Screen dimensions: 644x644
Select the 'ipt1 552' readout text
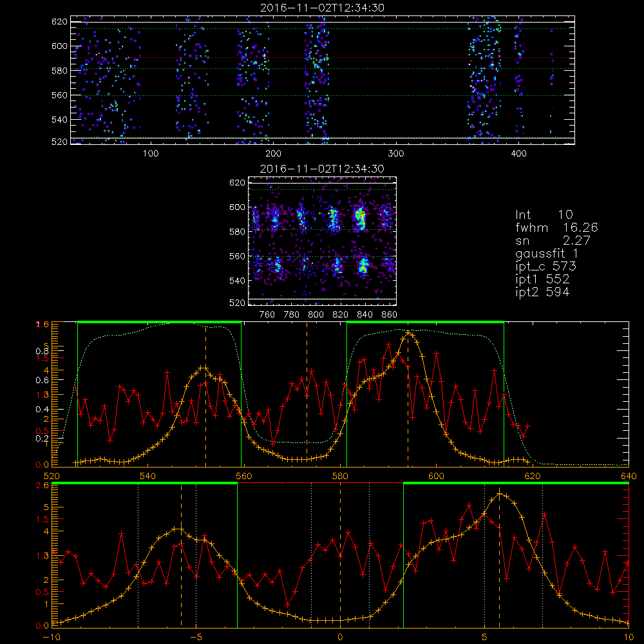click(x=542, y=279)
